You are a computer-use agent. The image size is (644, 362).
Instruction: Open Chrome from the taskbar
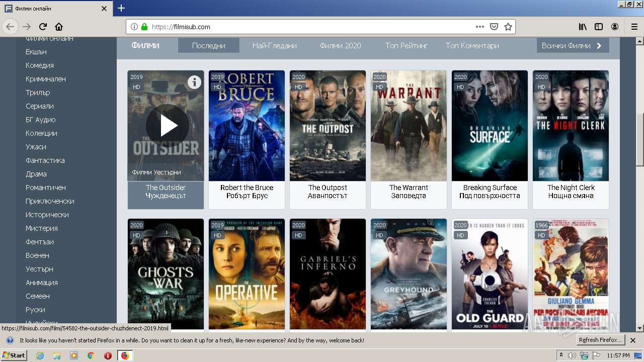[x=91, y=355]
